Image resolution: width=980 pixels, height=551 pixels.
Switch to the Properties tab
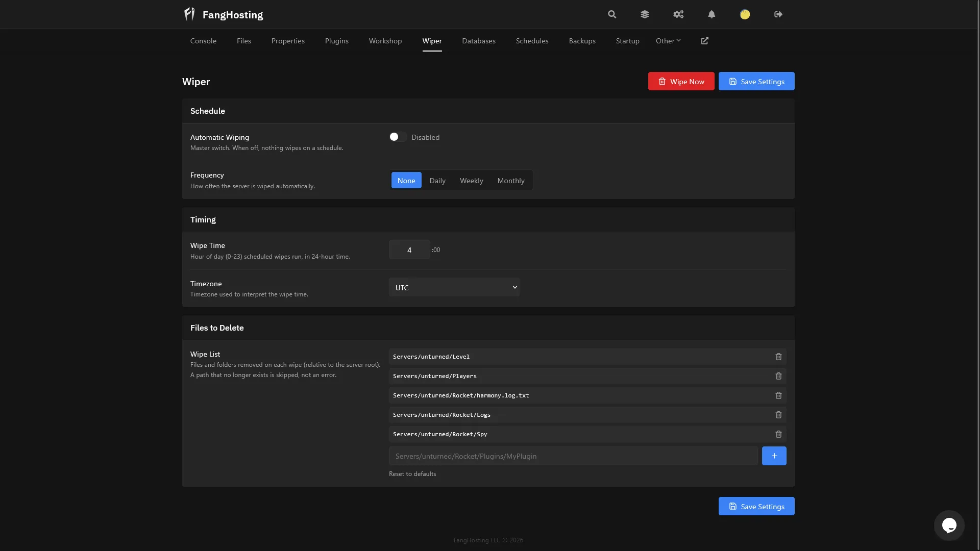[288, 41]
